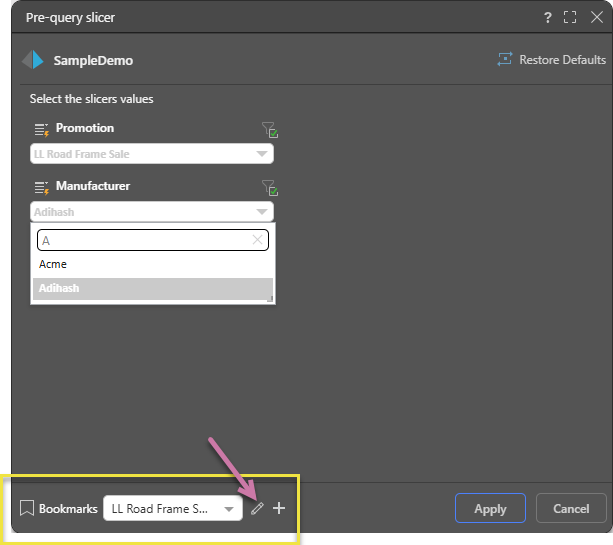Click the Bookmarks flag icon
Screen dimensions: 613x545
coord(27,508)
